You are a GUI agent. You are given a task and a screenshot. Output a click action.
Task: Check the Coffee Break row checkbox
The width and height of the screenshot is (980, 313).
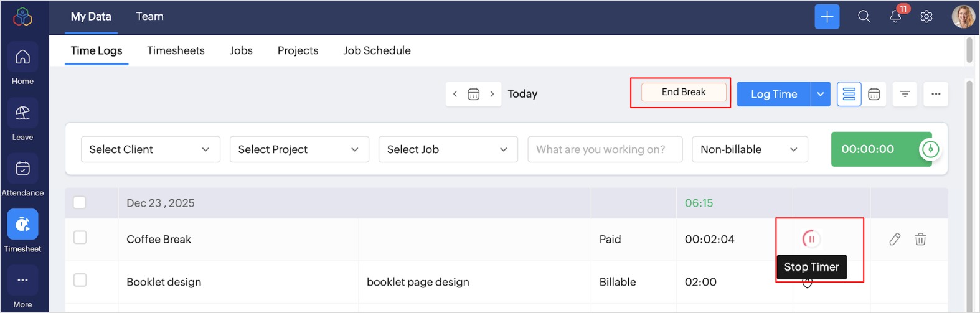coord(80,238)
